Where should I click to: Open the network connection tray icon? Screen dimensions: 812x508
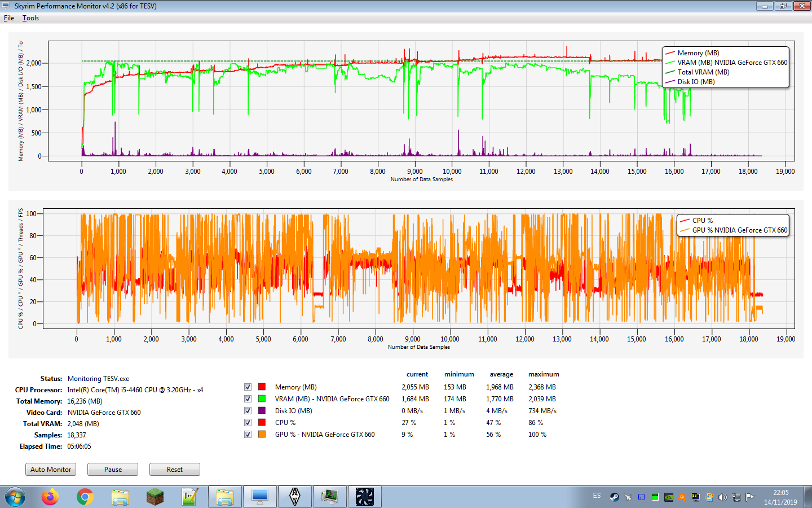[x=736, y=497]
